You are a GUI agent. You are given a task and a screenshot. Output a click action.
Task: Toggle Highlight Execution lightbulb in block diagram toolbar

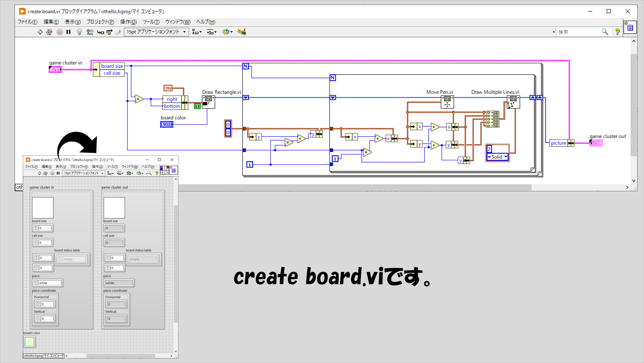[79, 32]
